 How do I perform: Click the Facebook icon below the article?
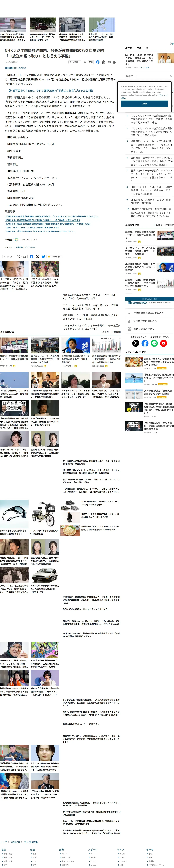pyautogui.click(x=31, y=256)
